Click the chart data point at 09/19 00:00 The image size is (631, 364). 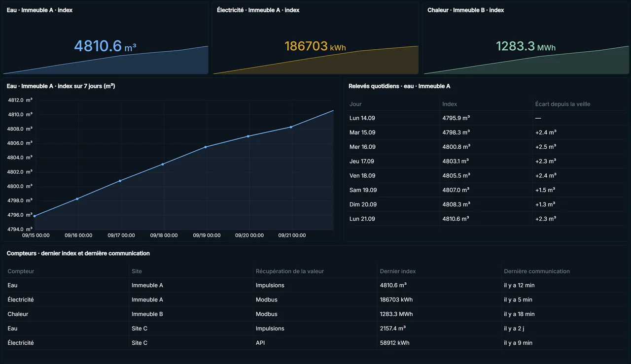206,147
